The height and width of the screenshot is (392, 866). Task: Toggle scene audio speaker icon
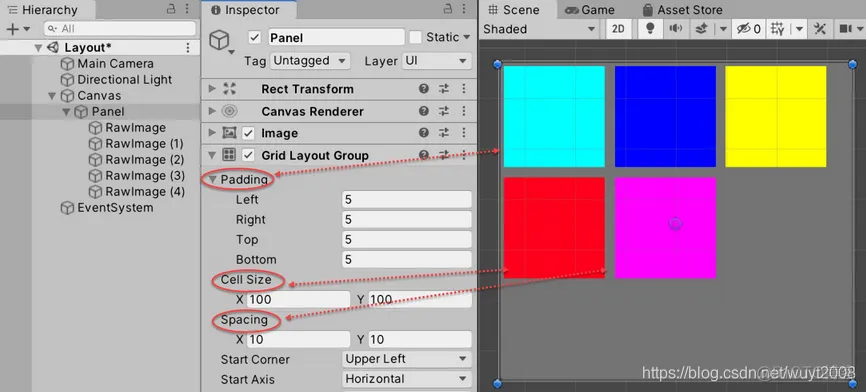point(675,29)
